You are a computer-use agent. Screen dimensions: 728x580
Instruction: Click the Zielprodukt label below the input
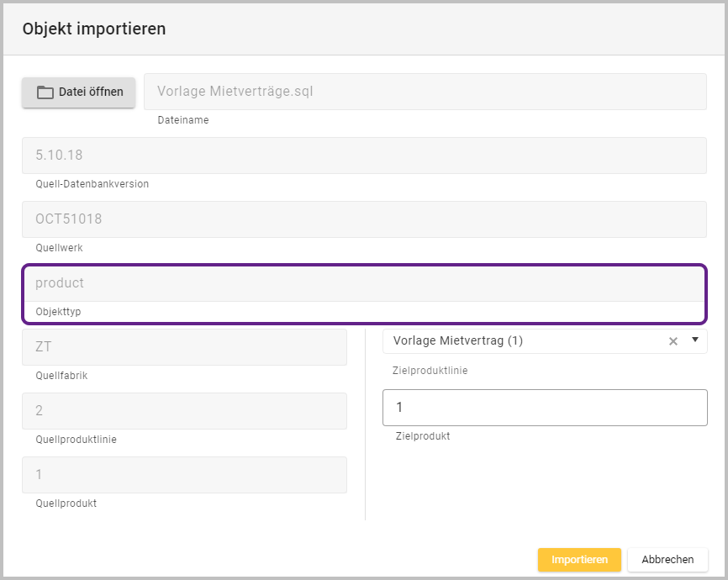point(423,436)
